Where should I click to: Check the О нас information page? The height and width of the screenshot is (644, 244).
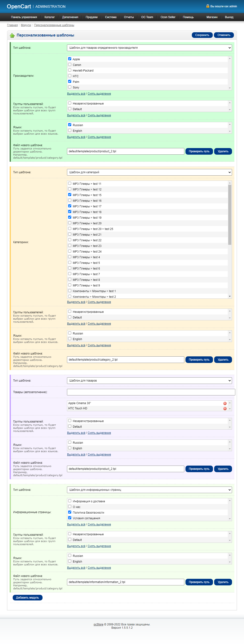tap(70, 507)
